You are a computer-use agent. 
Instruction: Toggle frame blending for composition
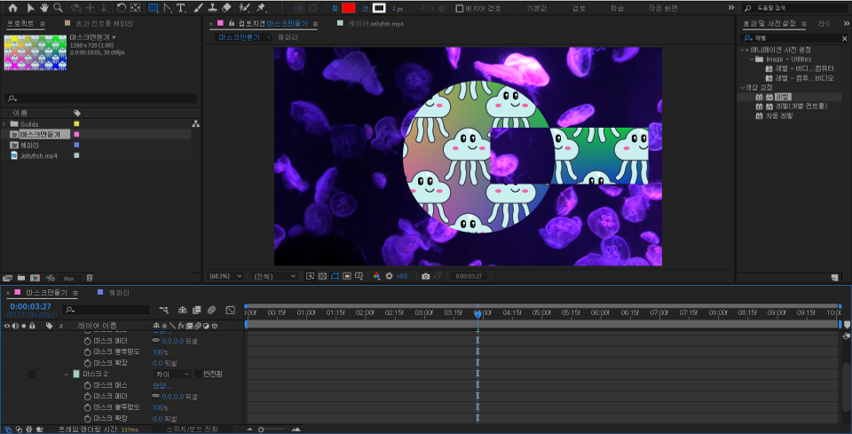(x=196, y=310)
